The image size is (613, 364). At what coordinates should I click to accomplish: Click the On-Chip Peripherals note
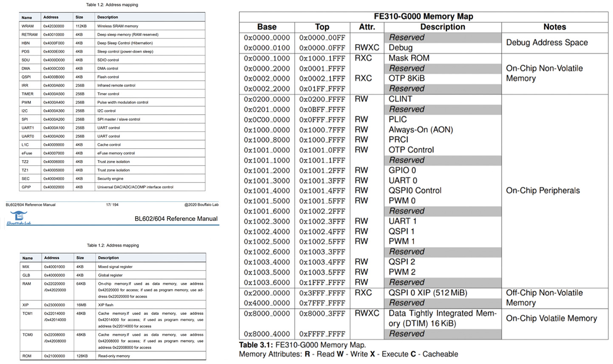pos(542,191)
